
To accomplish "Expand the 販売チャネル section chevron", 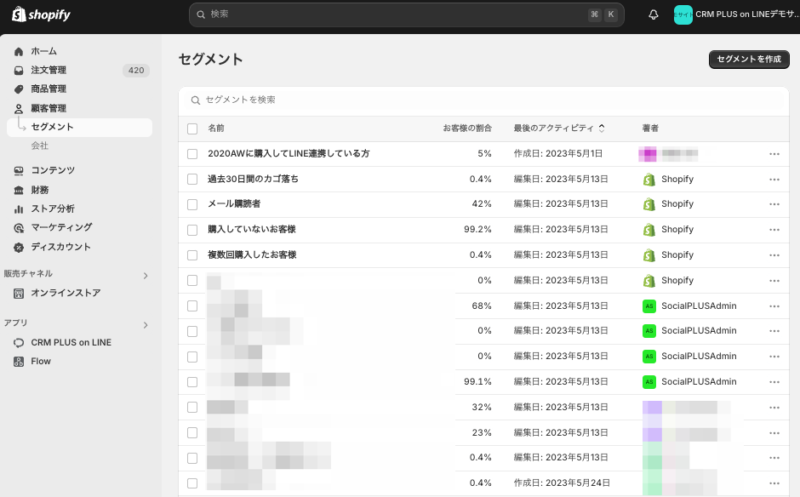I will pyautogui.click(x=145, y=275).
